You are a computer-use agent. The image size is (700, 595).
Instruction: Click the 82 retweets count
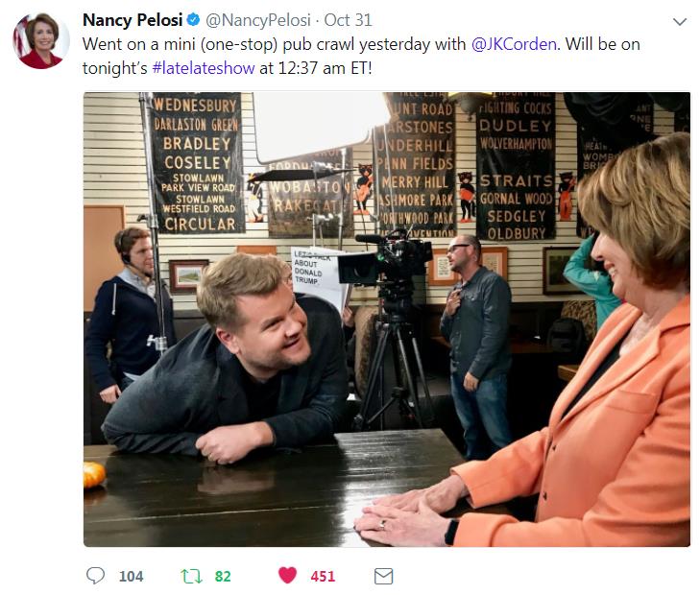point(223,576)
